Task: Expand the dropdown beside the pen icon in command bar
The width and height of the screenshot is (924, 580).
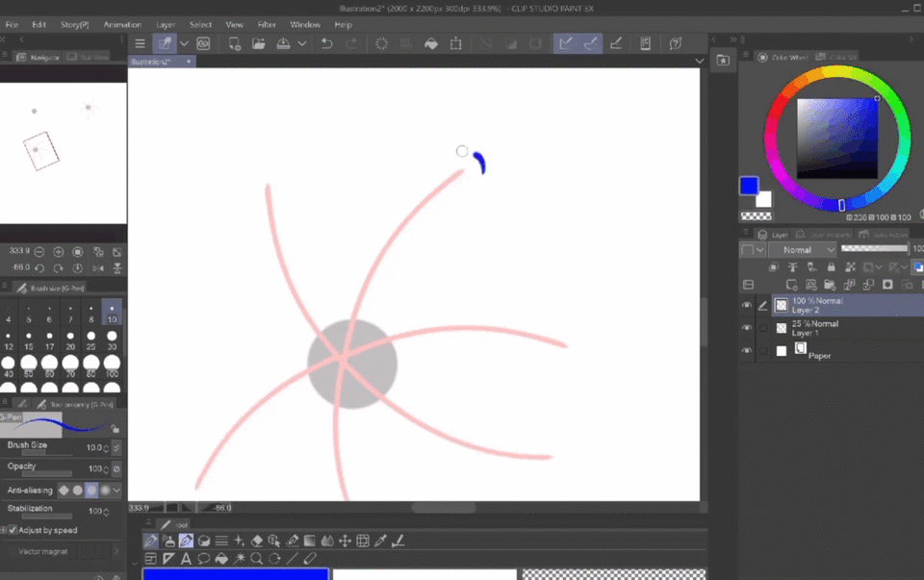Action: point(185,43)
